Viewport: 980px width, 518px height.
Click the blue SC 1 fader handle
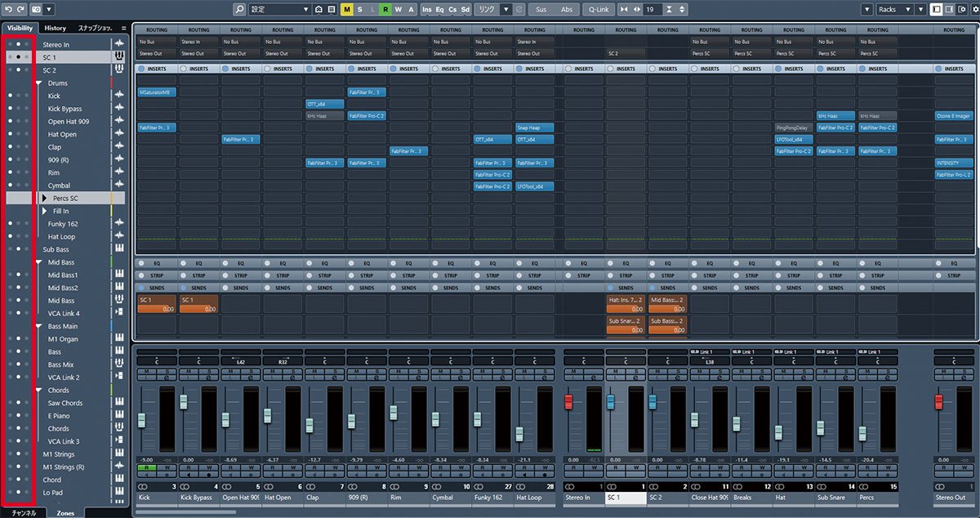click(610, 402)
